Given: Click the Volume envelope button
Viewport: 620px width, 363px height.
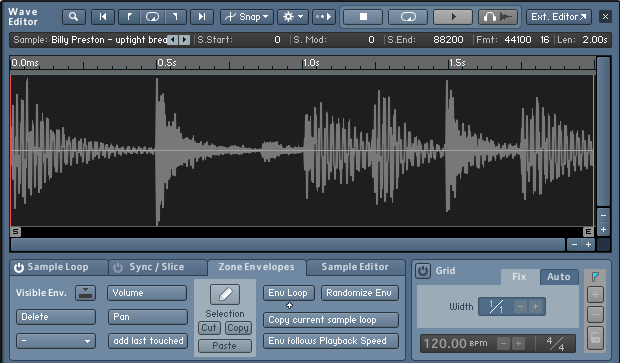Looking at the screenshot, I should tap(147, 293).
